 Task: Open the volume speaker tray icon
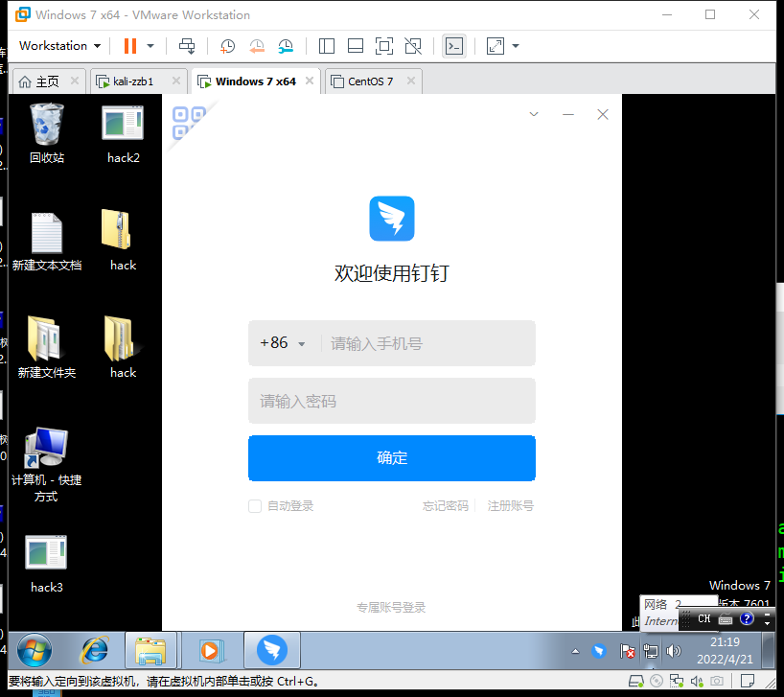[x=674, y=651]
